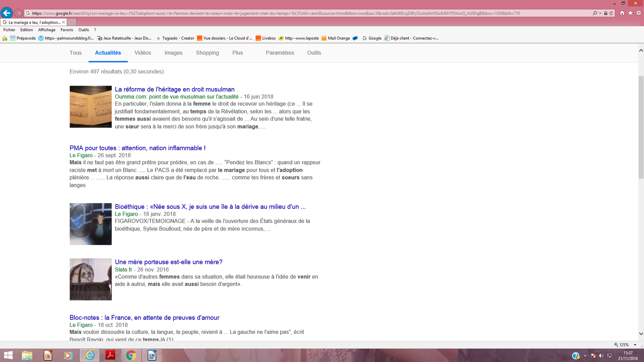This screenshot has width=644, height=362.
Task: Click the volume speaker icon in system tray
Action: pyautogui.click(x=601, y=356)
